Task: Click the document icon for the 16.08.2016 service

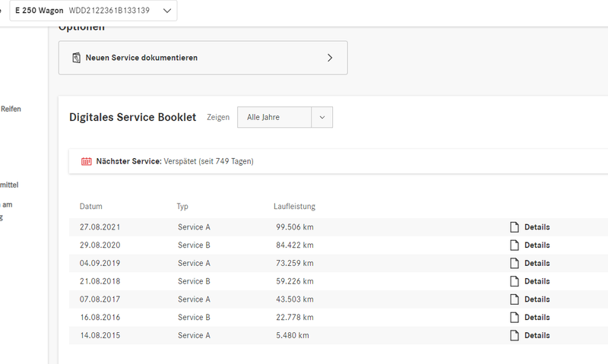Action: (515, 318)
